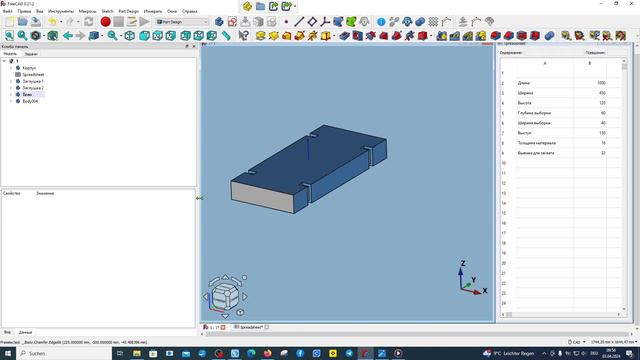This screenshot has height=360, width=640.
Task: Expand the Body004 tree node
Action: coord(11,101)
